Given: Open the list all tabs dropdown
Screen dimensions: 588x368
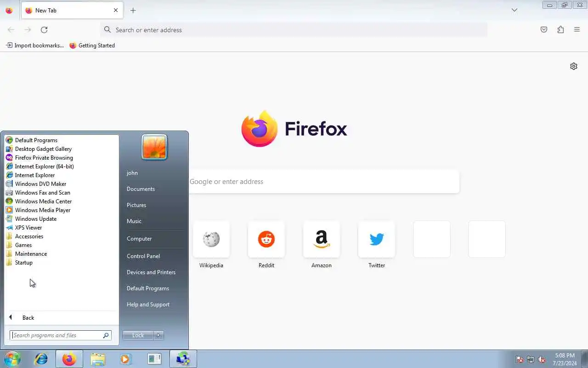Looking at the screenshot, I should tap(514, 10).
